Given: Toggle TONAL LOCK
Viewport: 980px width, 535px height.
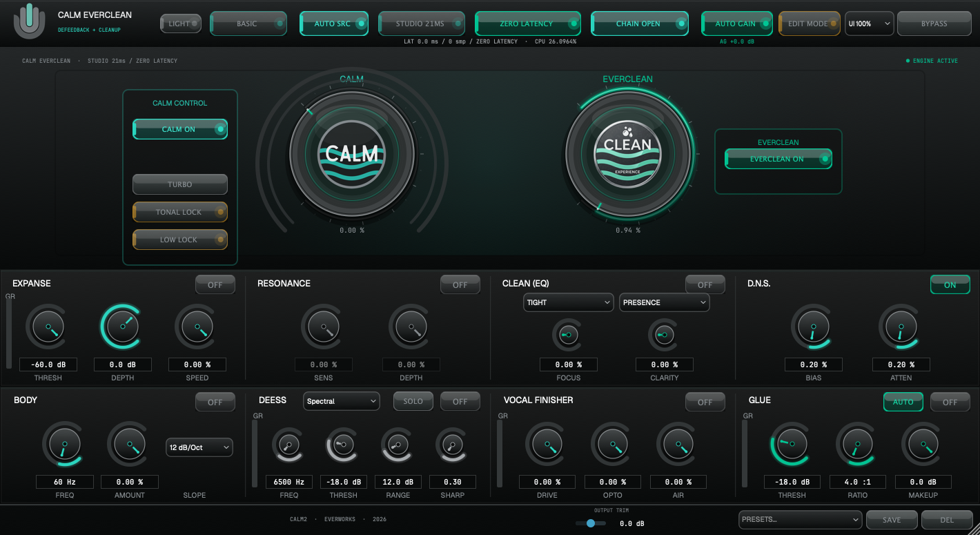Looking at the screenshot, I should [180, 212].
